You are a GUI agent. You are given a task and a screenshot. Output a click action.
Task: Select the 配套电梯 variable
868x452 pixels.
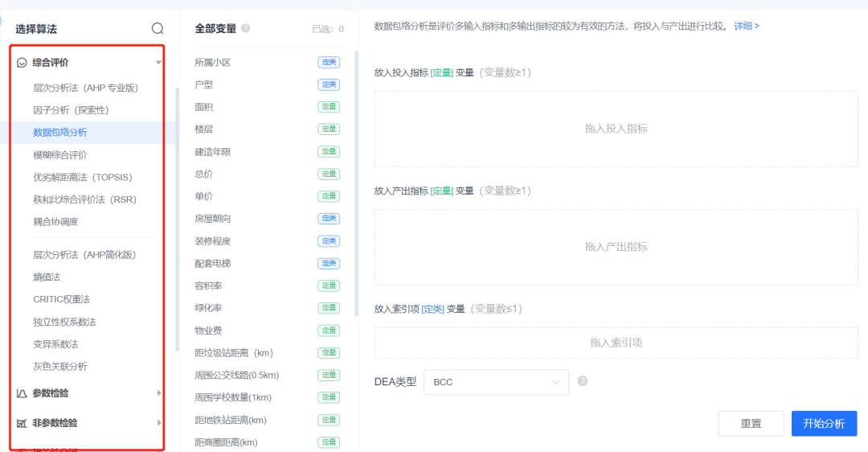click(212, 263)
